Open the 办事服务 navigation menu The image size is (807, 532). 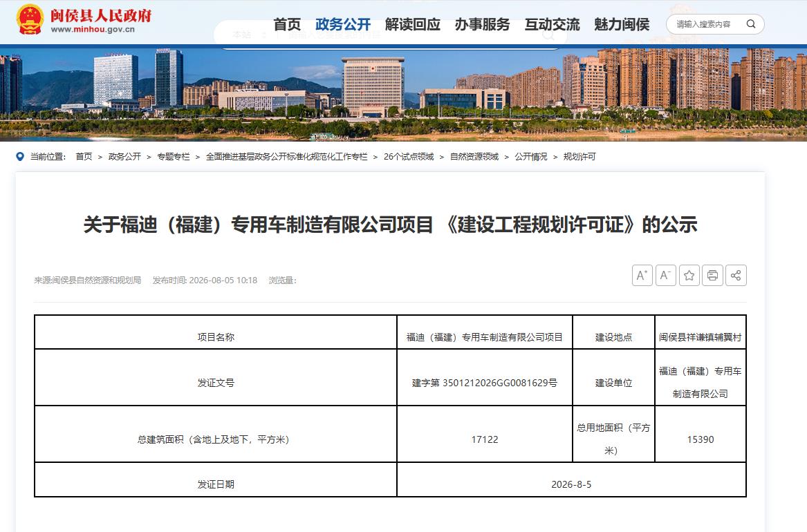[482, 24]
